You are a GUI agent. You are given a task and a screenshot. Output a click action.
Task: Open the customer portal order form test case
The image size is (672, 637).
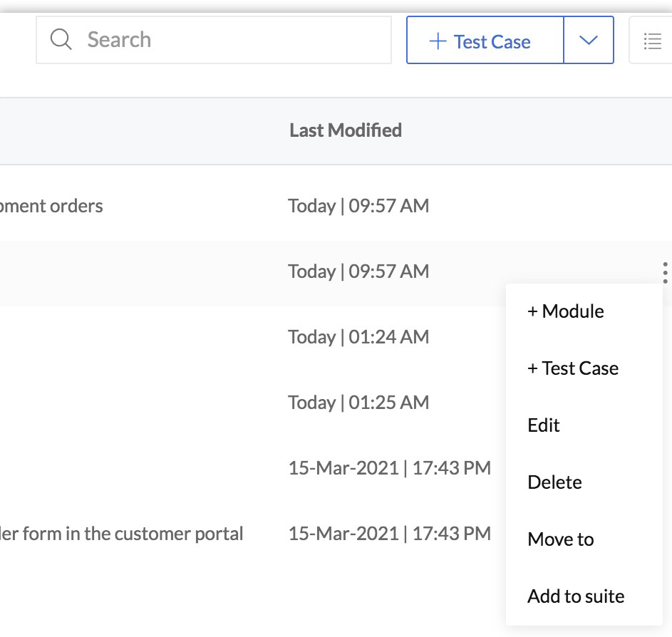click(121, 533)
